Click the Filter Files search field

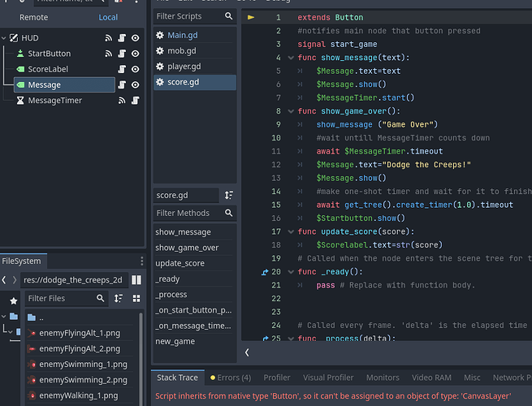[x=67, y=299]
